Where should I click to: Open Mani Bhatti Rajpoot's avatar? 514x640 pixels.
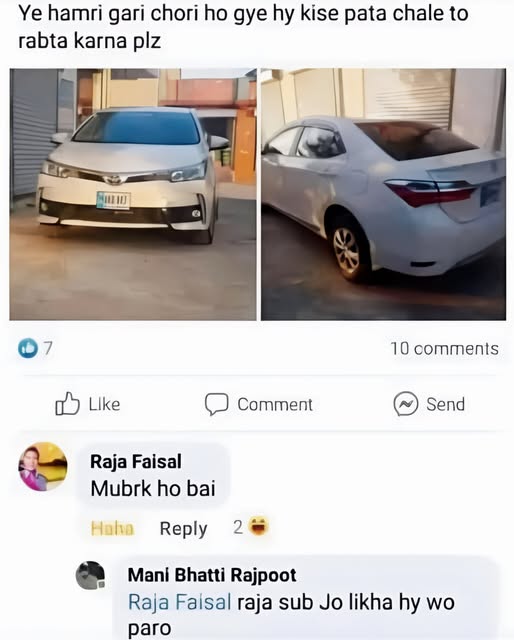(91, 576)
